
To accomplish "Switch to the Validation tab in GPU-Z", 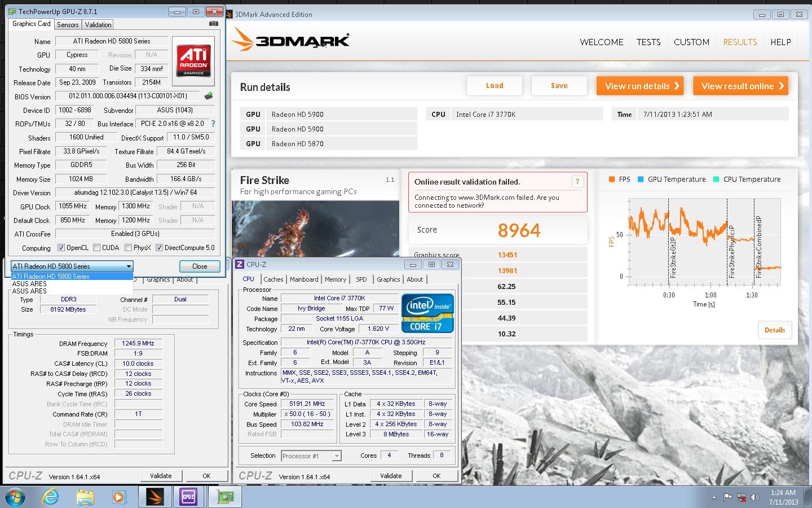I will click(x=98, y=24).
